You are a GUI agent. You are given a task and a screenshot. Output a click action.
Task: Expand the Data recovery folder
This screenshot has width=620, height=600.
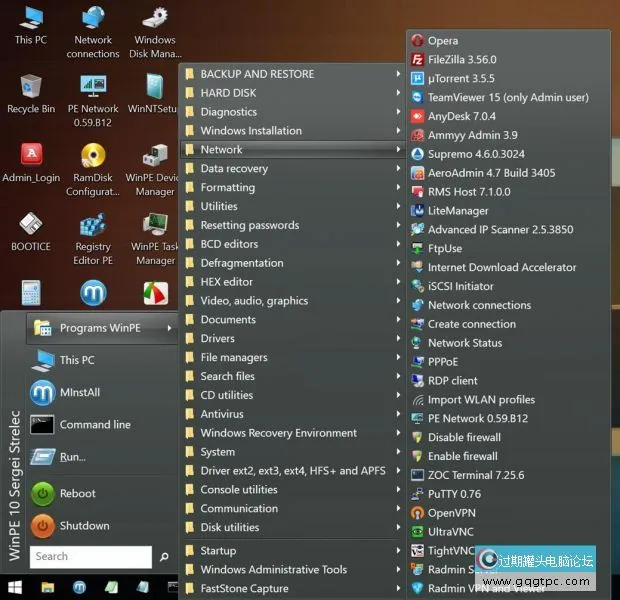point(234,169)
